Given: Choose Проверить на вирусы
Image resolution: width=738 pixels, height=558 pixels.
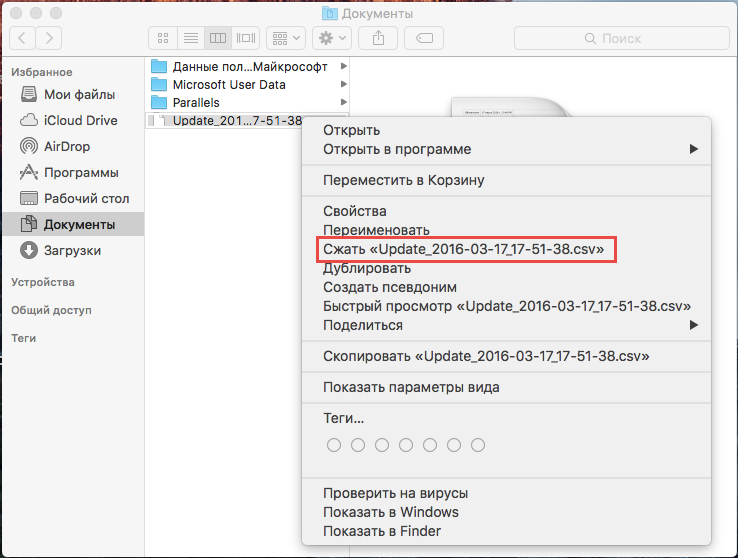Looking at the screenshot, I should coord(506,493).
